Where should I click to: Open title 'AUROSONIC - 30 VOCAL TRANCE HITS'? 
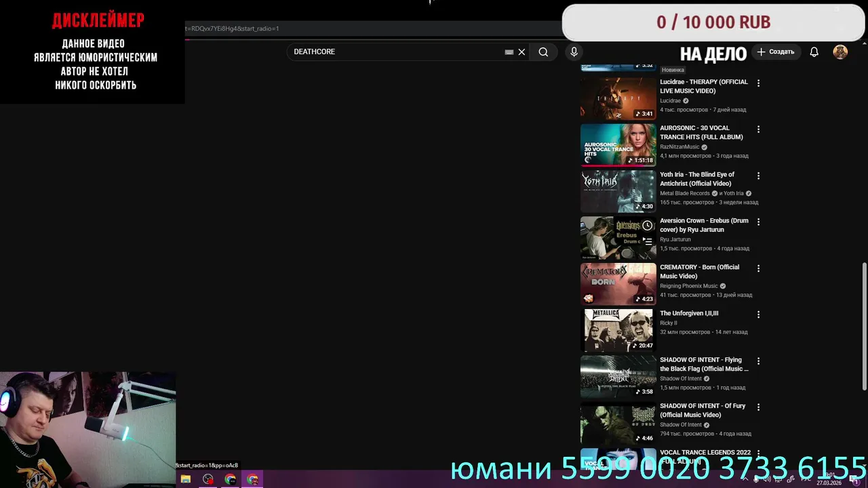tap(701, 132)
